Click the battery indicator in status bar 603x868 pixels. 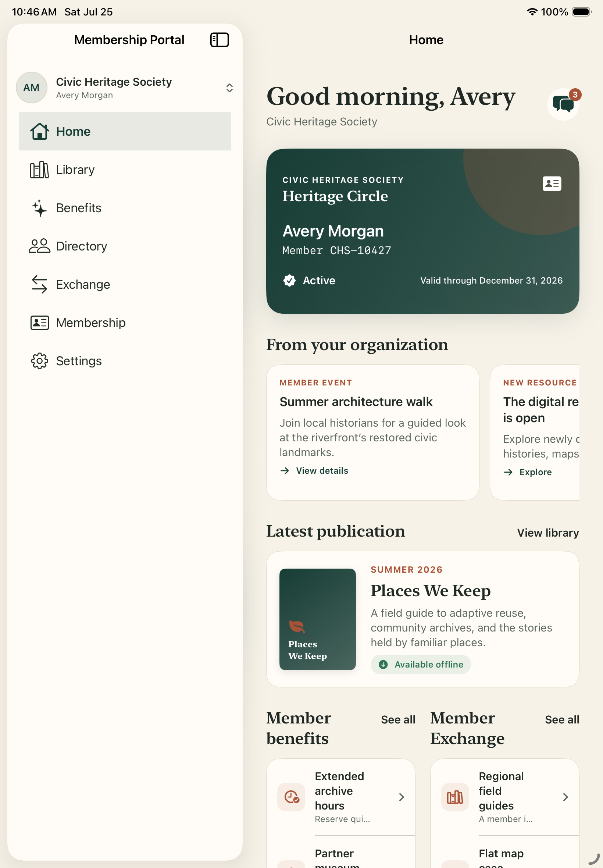(581, 12)
